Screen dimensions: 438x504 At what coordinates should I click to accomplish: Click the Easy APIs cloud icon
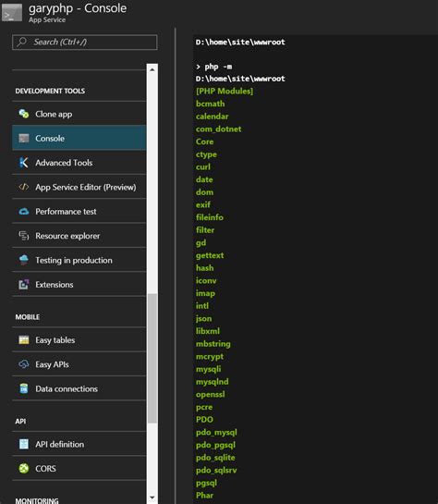pyautogui.click(x=24, y=364)
